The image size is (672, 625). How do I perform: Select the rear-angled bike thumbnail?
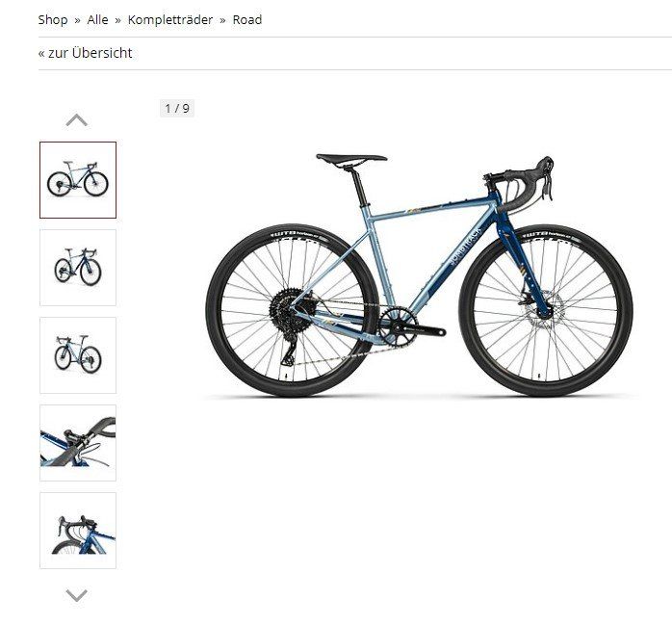tap(78, 355)
